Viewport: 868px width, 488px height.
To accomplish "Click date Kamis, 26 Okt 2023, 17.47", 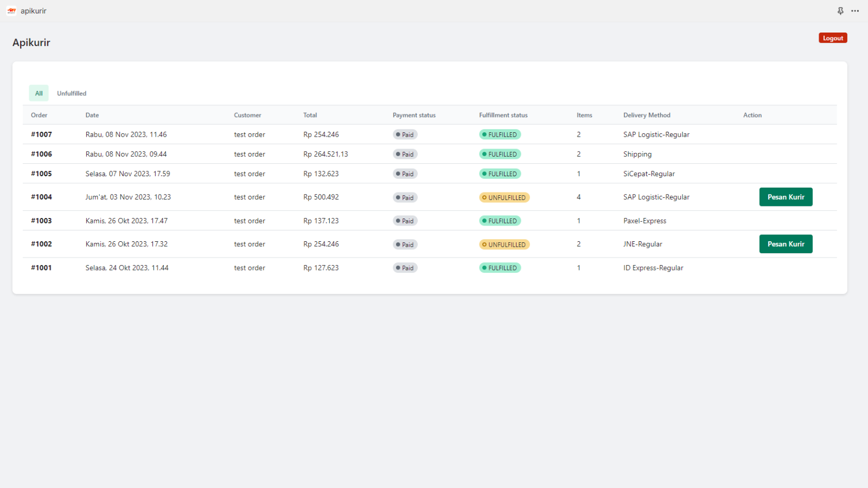I will [126, 221].
